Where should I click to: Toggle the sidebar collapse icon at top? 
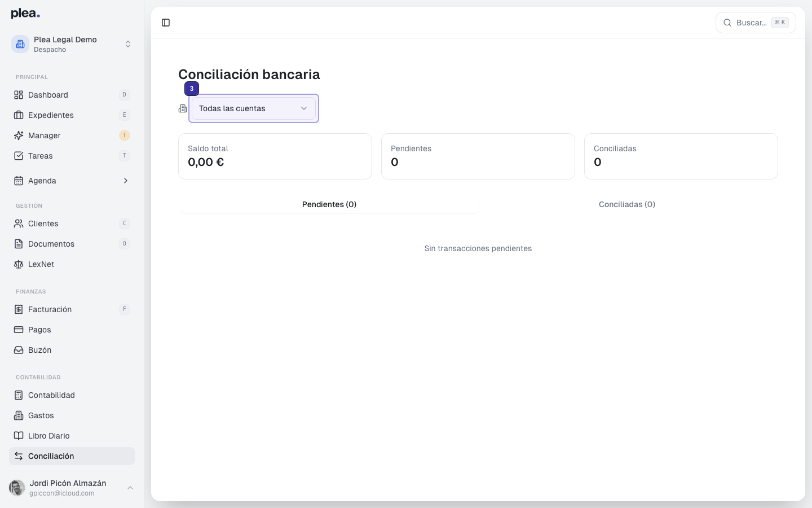[x=166, y=23]
